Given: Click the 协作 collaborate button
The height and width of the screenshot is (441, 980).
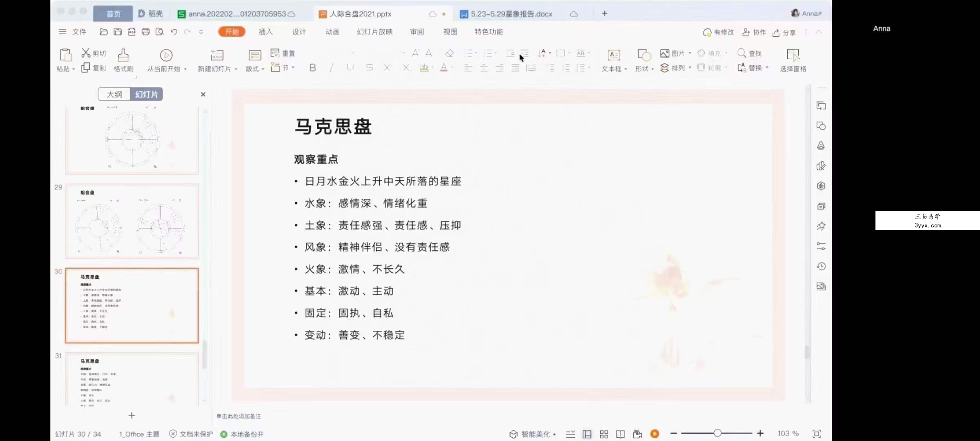Looking at the screenshot, I should [754, 32].
